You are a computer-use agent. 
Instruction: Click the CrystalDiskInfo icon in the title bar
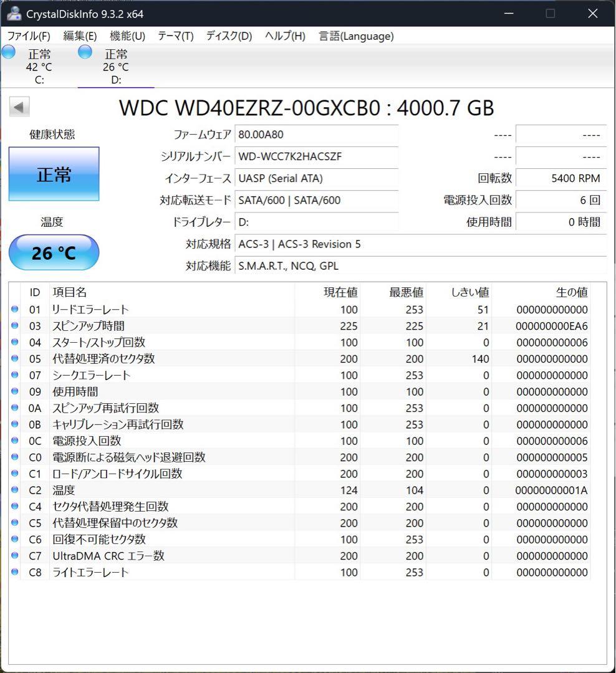pos(14,12)
